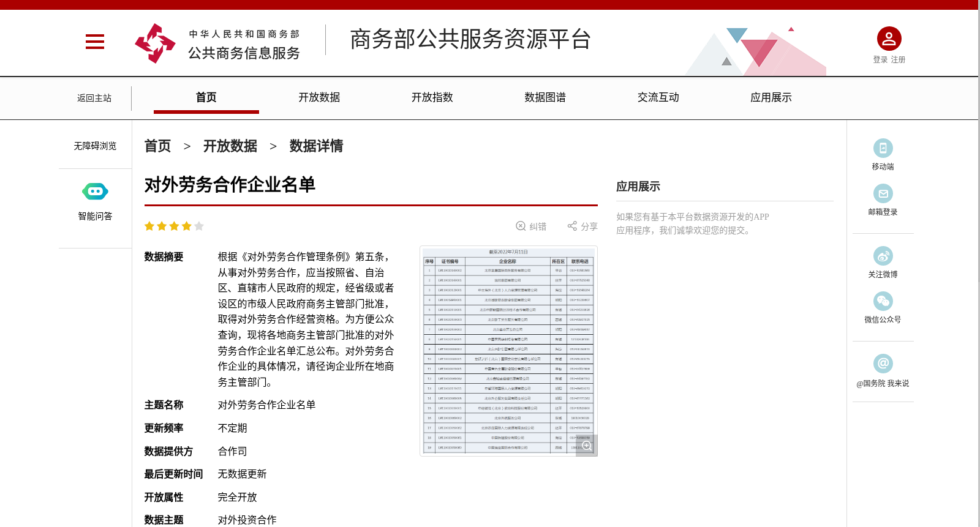Select the 开放数据 navigation tab
The width and height of the screenshot is (980, 527).
tap(319, 97)
